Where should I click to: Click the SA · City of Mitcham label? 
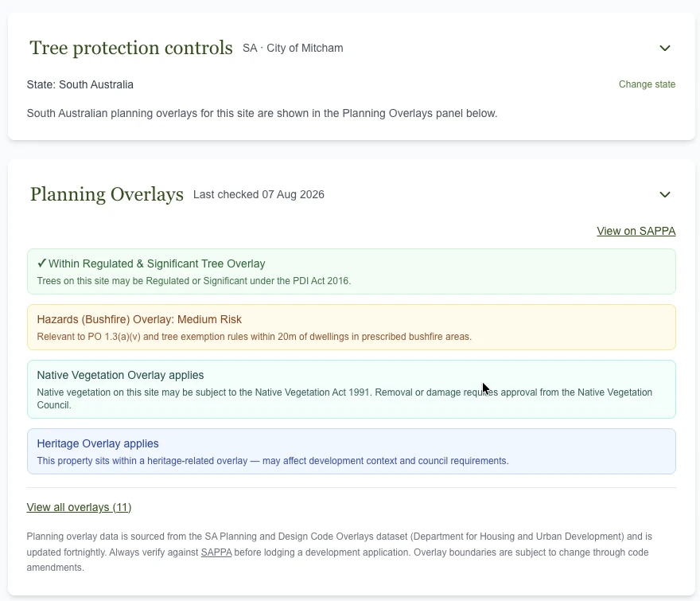coord(293,49)
